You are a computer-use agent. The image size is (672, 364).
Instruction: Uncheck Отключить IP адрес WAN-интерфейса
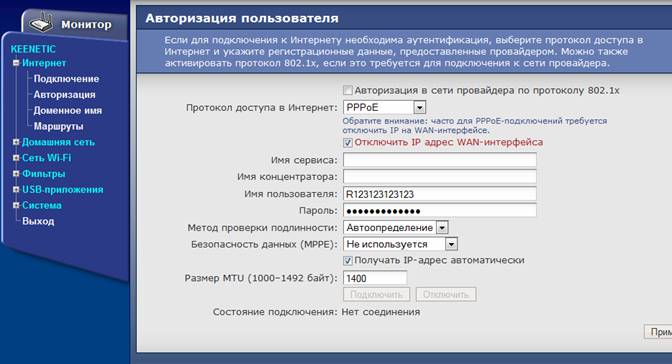click(x=348, y=143)
